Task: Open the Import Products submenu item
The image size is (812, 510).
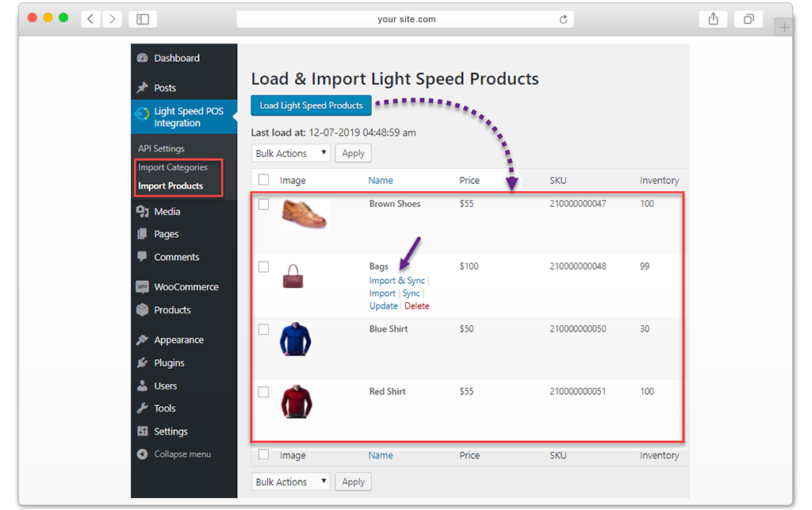Action: pyautogui.click(x=170, y=186)
